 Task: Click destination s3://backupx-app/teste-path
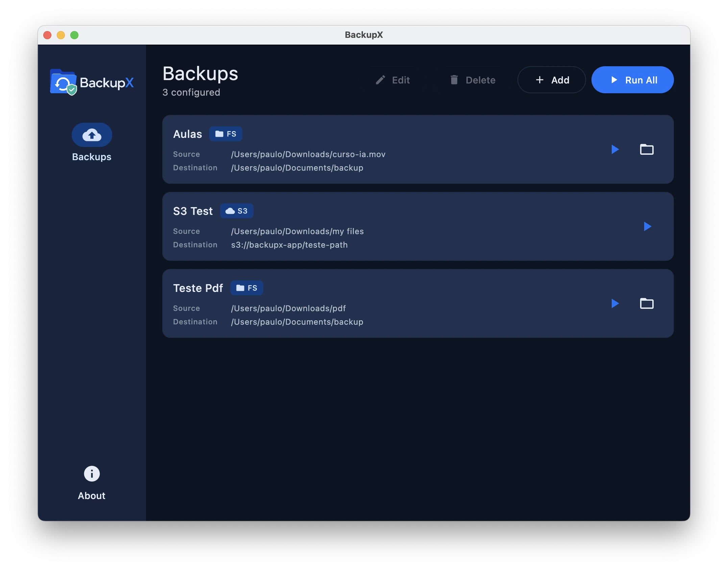(x=289, y=245)
